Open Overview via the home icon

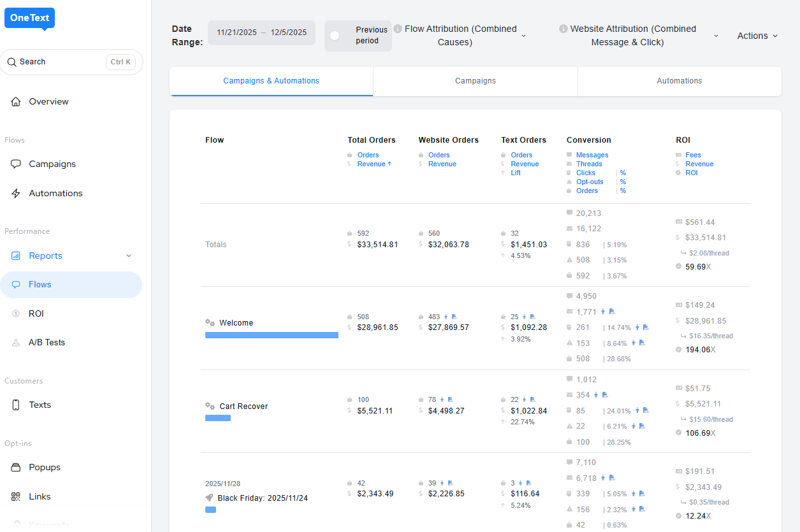(16, 102)
